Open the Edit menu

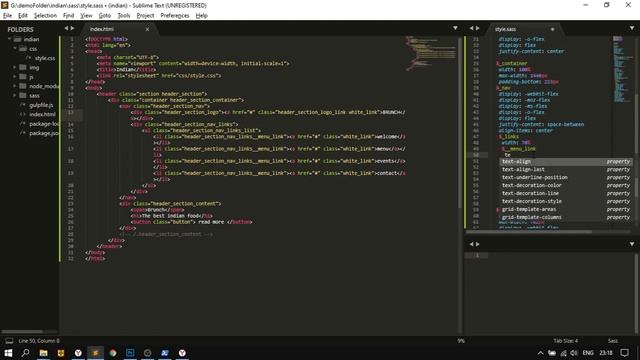pos(23,16)
